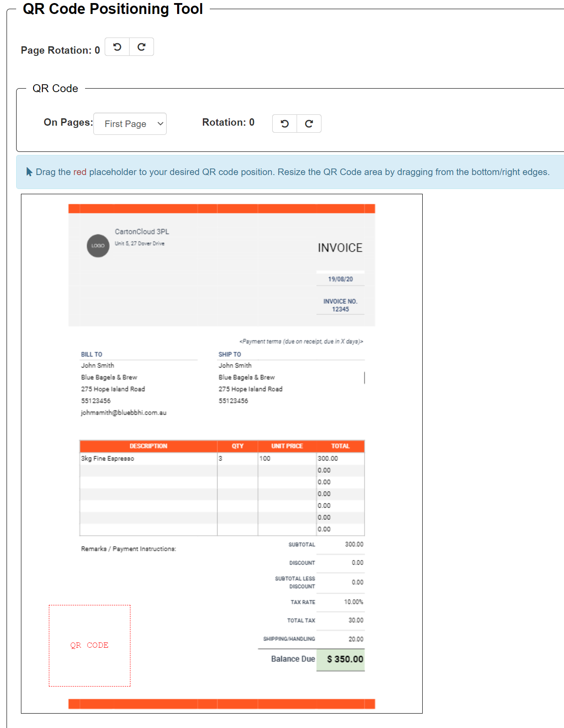Click the SHIP TO label

[x=230, y=354]
